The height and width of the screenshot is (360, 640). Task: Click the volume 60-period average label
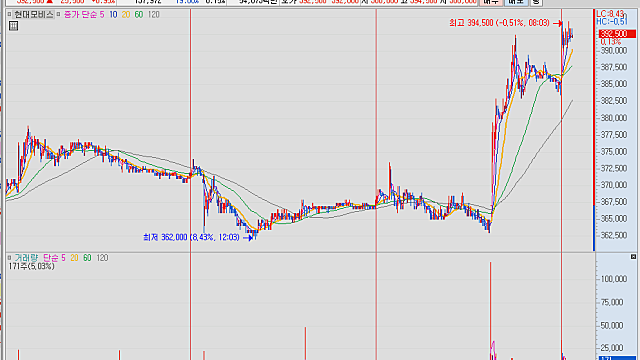[x=87, y=258]
